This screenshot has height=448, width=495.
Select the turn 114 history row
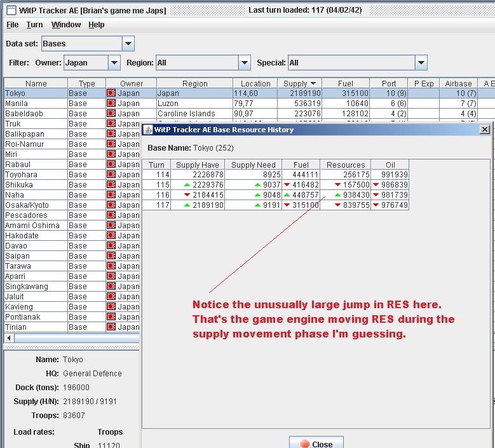click(276, 175)
